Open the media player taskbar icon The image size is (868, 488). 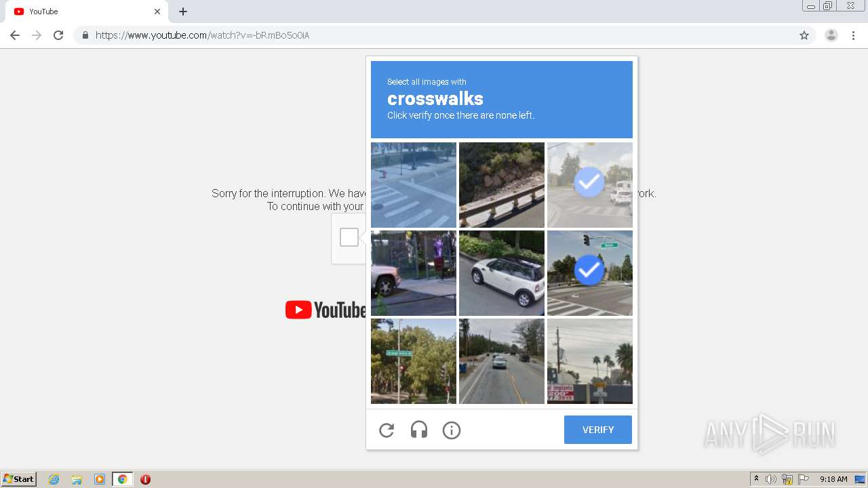(100, 479)
